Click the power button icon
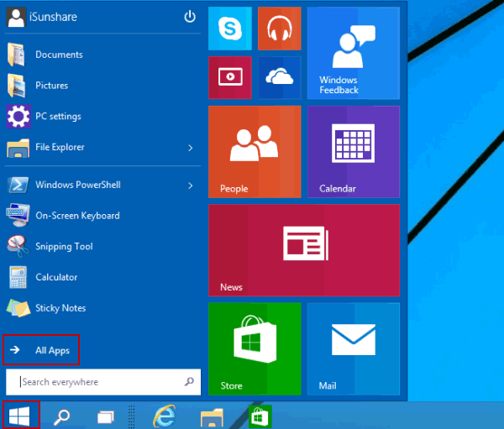The width and height of the screenshot is (504, 429). pyautogui.click(x=190, y=17)
